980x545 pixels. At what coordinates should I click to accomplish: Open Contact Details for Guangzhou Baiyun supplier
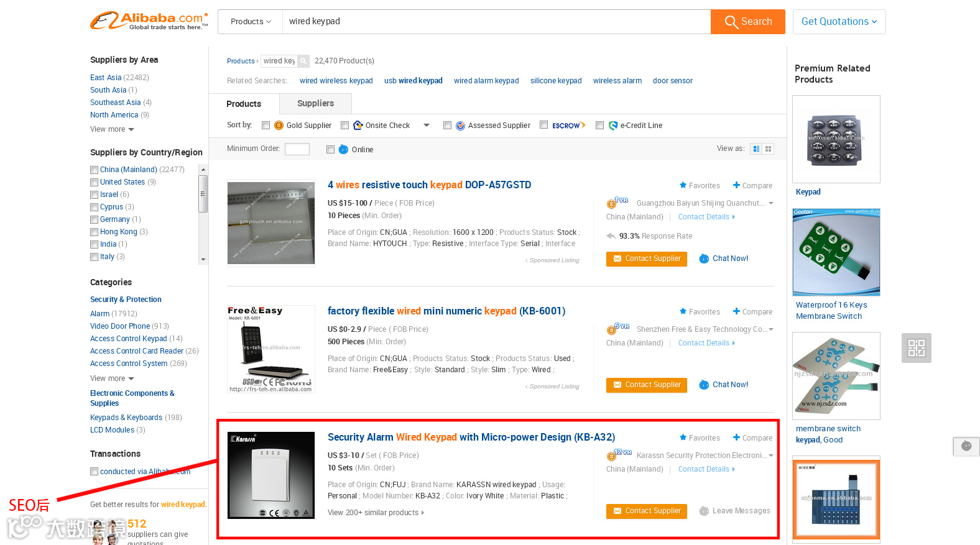pos(706,217)
